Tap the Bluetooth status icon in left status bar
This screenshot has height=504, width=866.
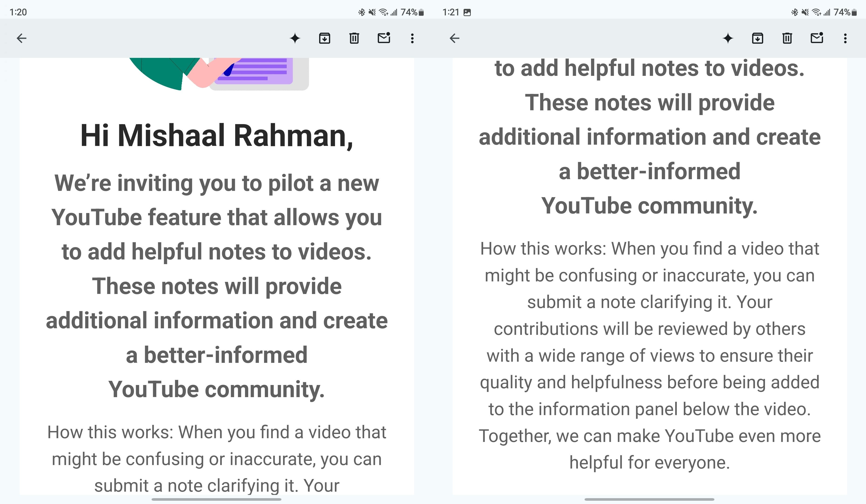coord(362,12)
